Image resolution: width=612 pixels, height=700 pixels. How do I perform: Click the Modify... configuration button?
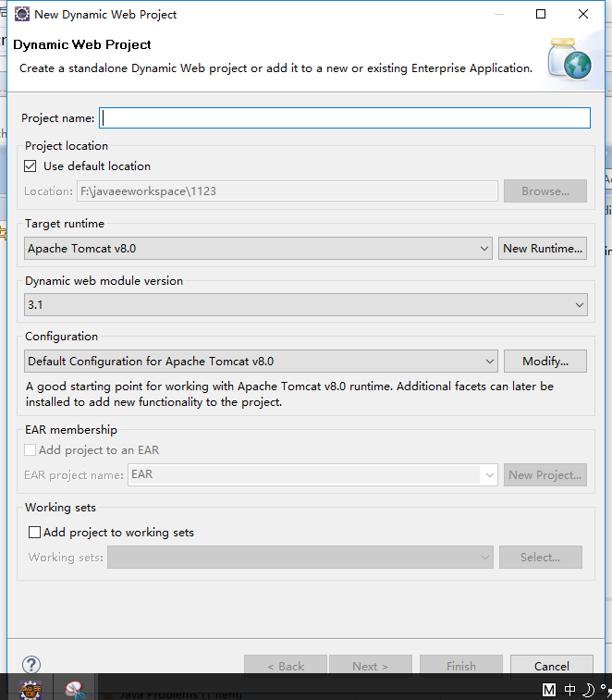pos(545,362)
